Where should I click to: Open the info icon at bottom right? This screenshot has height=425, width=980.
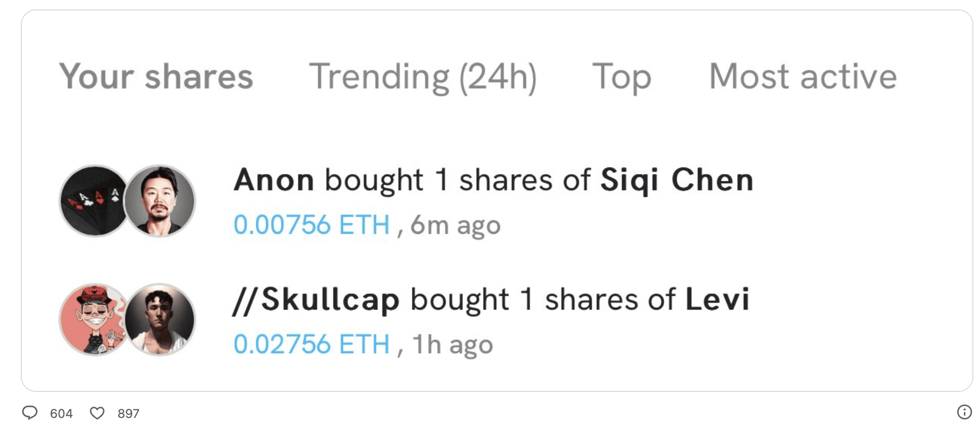[x=964, y=412]
